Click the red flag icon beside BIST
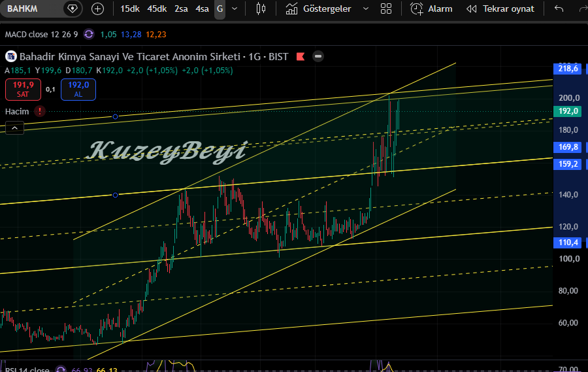Viewport: 588px width, 372px height. click(301, 57)
